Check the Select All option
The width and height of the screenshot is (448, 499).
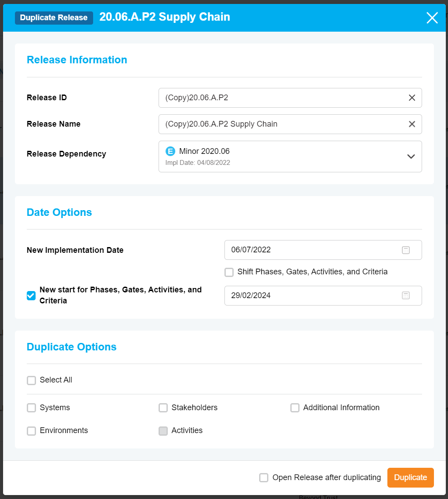pos(31,380)
